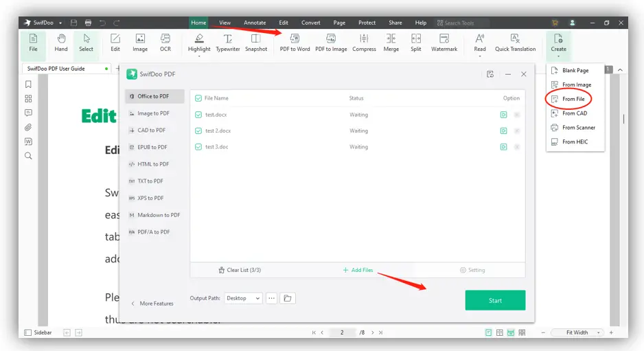Click the page number field
This screenshot has height=351, width=644.
coord(342,332)
